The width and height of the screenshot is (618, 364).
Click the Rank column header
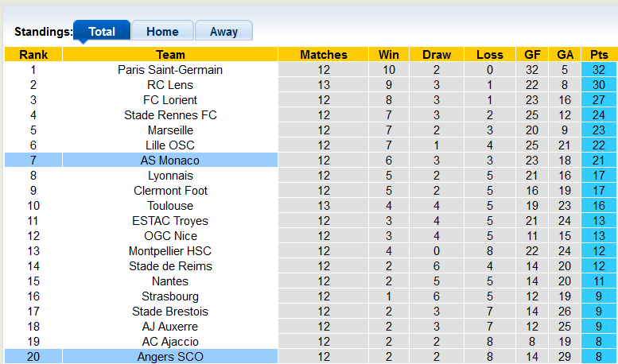pos(33,55)
